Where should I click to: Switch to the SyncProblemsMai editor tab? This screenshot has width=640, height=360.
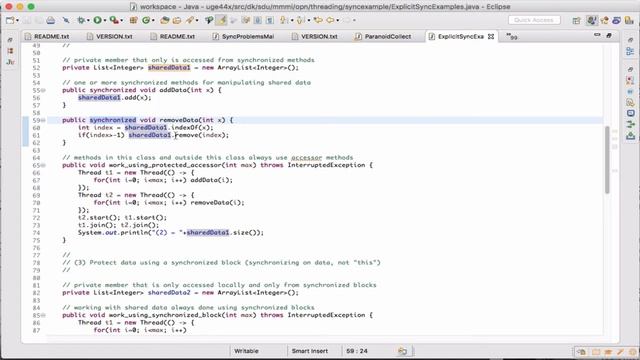pyautogui.click(x=244, y=36)
